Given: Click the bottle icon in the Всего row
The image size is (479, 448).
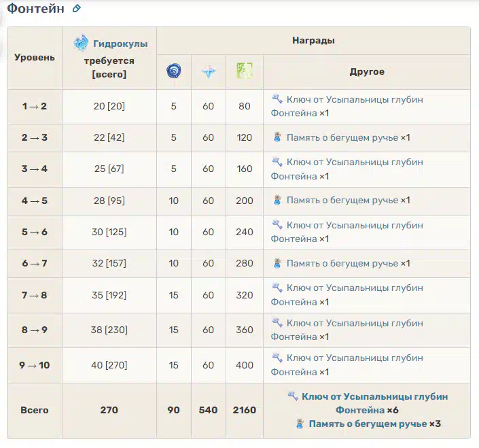Looking at the screenshot, I should coord(300,424).
